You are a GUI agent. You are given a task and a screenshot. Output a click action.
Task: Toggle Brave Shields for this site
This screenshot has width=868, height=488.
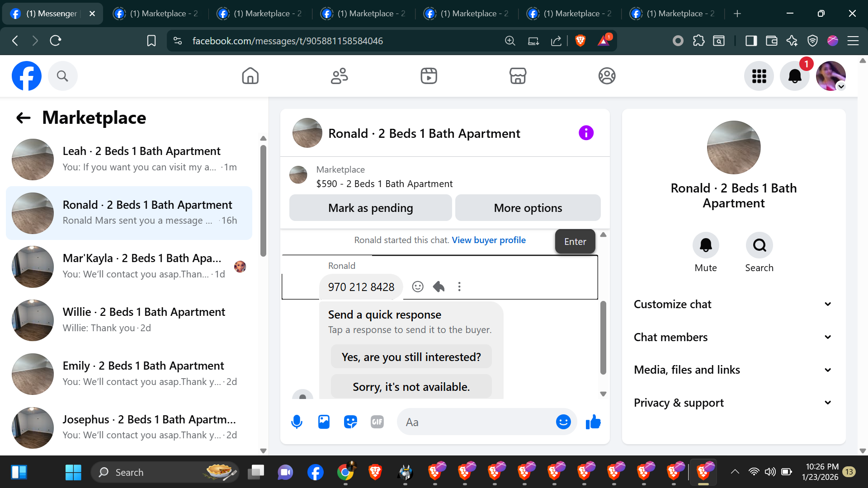tap(580, 41)
